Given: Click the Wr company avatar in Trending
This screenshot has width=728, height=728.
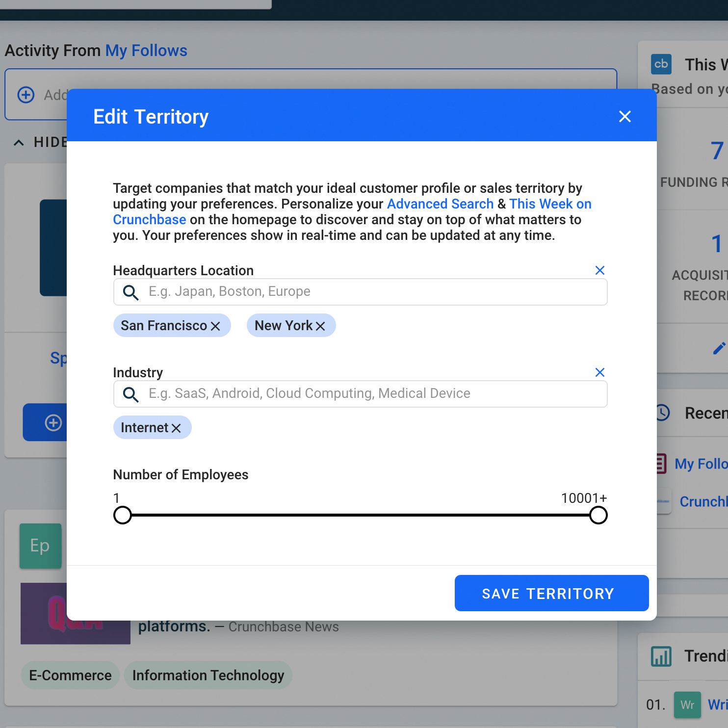Looking at the screenshot, I should pyautogui.click(x=687, y=705).
